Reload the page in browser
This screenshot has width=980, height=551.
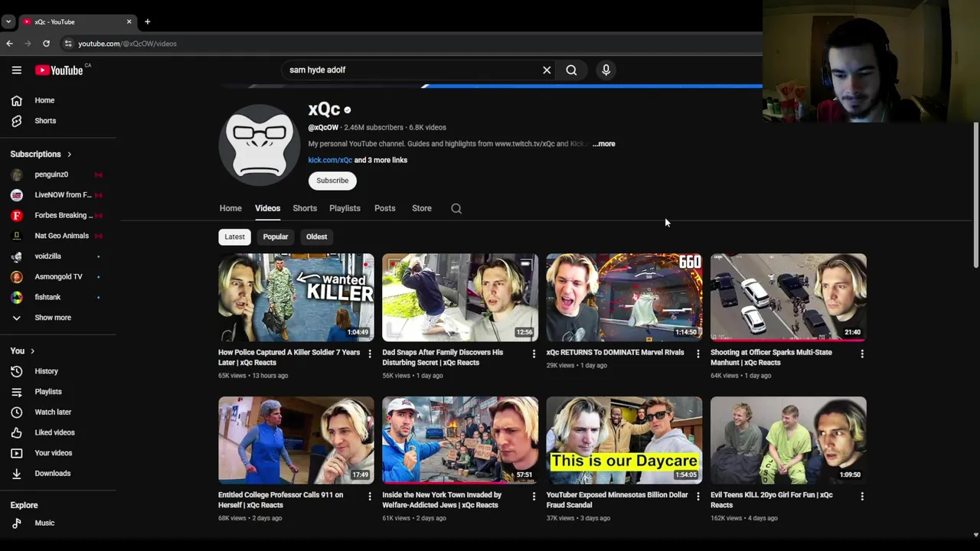coord(46,44)
